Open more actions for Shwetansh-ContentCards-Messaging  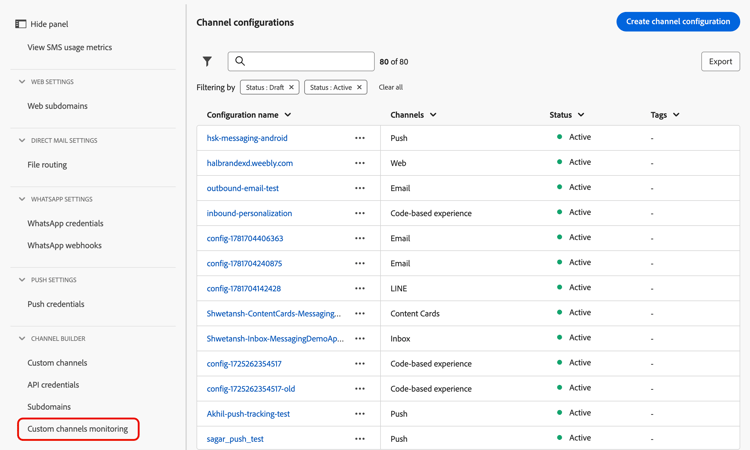[x=360, y=314]
